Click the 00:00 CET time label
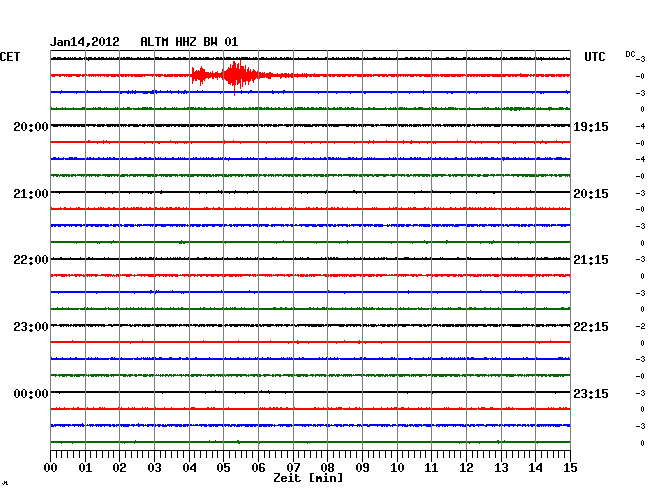 (x=31, y=393)
